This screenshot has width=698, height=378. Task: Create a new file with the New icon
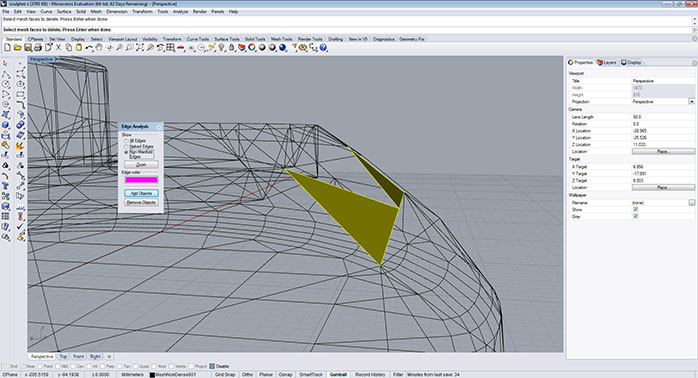tap(8, 47)
